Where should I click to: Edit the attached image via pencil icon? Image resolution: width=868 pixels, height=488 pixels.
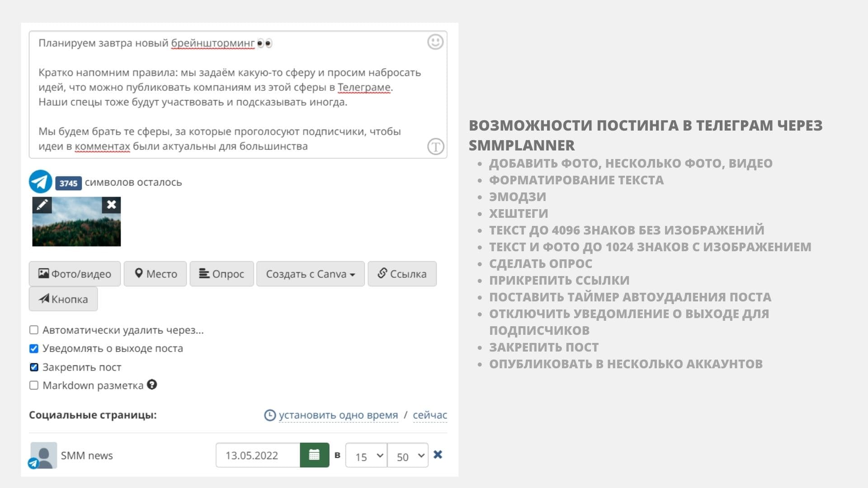click(x=42, y=205)
